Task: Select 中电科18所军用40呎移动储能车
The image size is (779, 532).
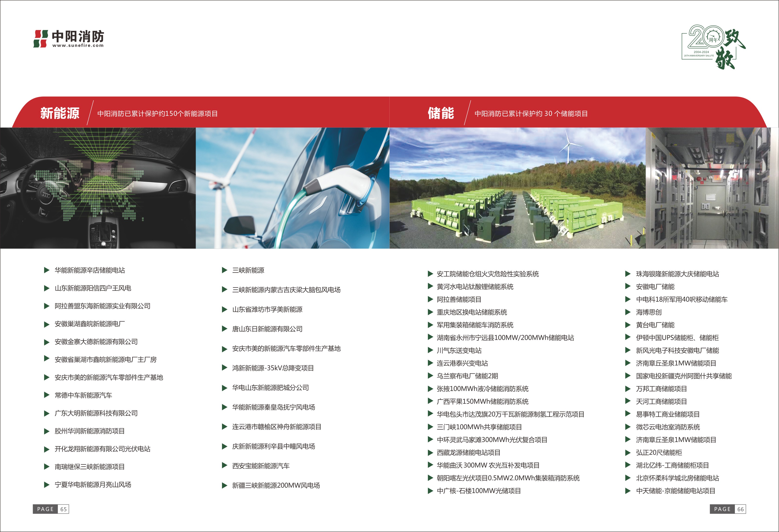Action: [x=682, y=299]
